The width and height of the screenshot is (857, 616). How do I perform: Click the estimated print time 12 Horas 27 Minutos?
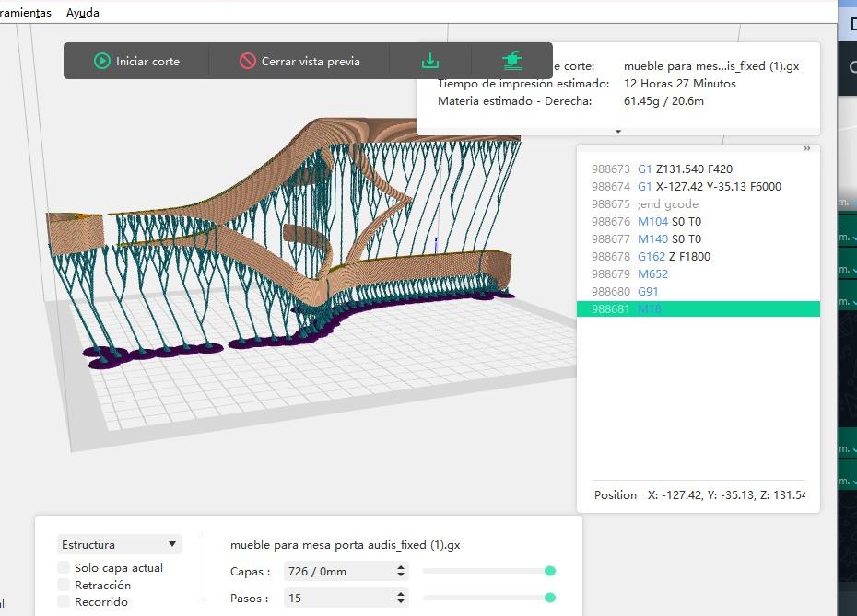[x=679, y=84]
